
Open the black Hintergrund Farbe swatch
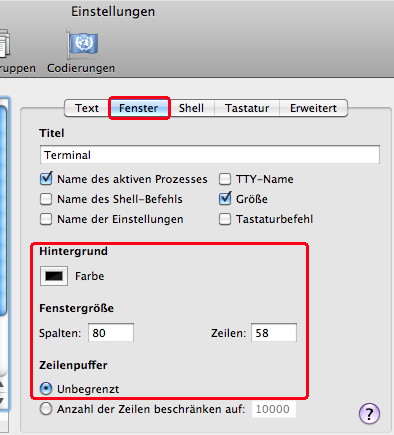[54, 276]
